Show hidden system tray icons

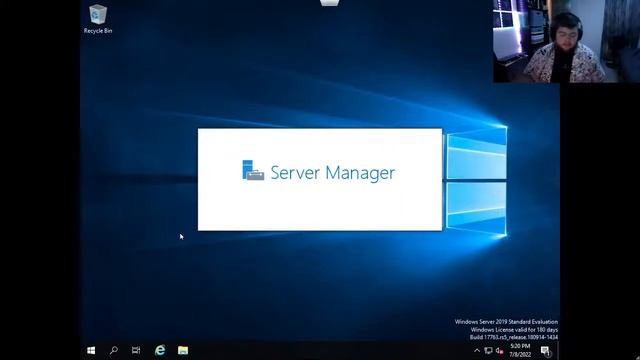click(x=477, y=351)
